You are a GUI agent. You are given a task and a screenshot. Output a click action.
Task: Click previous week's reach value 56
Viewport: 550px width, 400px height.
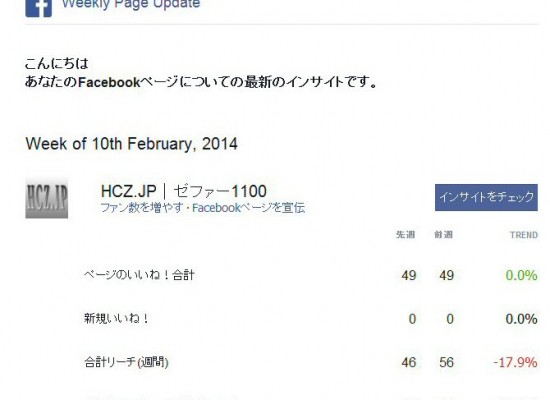coord(446,362)
